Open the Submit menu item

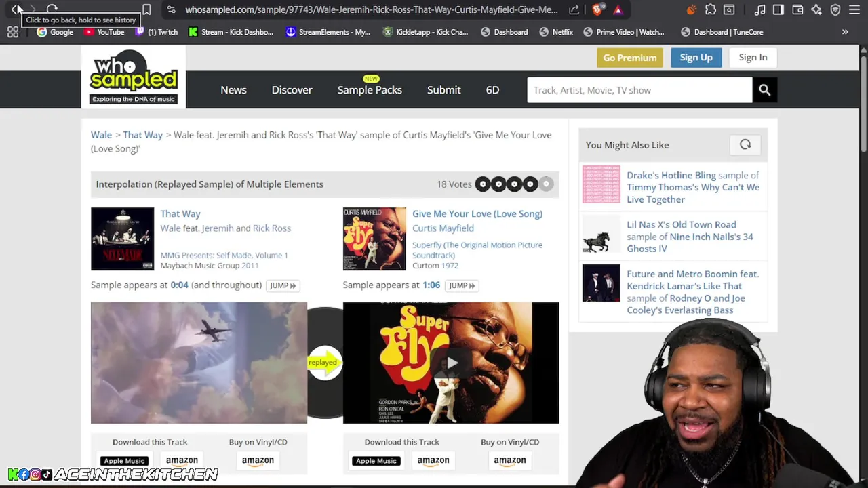coord(444,90)
